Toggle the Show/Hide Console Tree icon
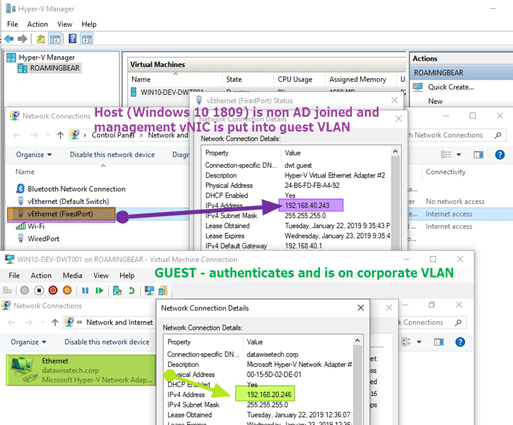Screen dimensions: 513x425 tap(55, 39)
